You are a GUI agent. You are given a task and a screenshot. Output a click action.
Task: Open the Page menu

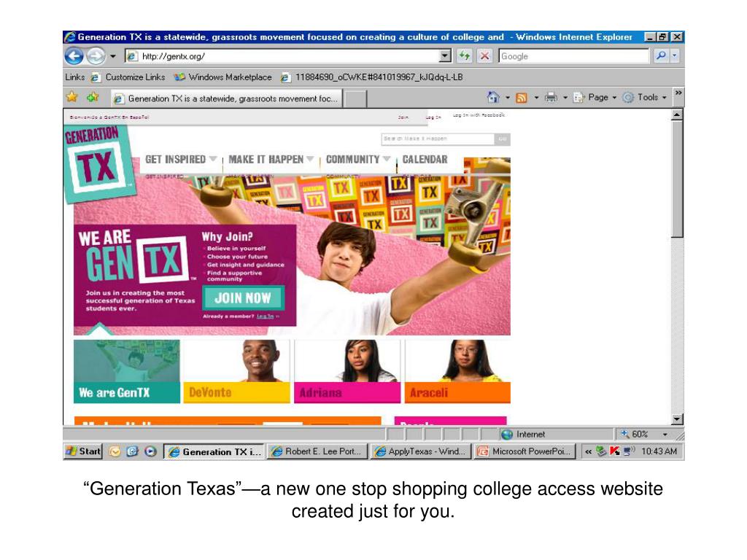[x=595, y=97]
